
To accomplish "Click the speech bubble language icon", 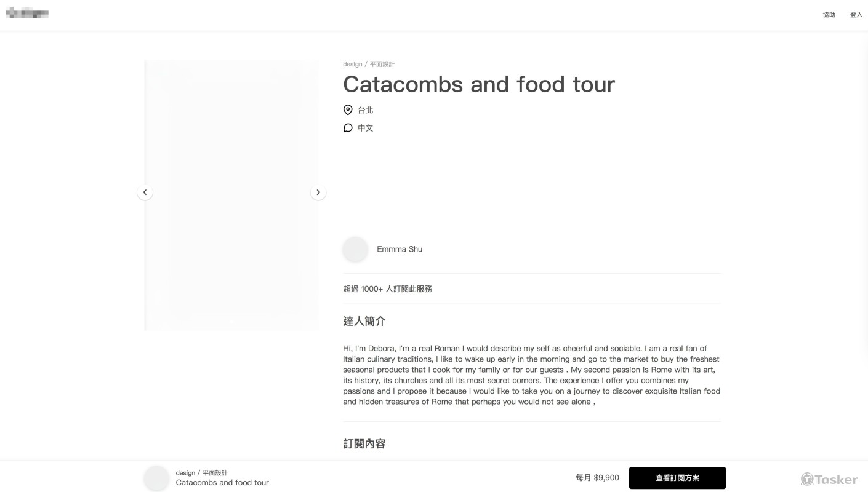I will point(348,128).
